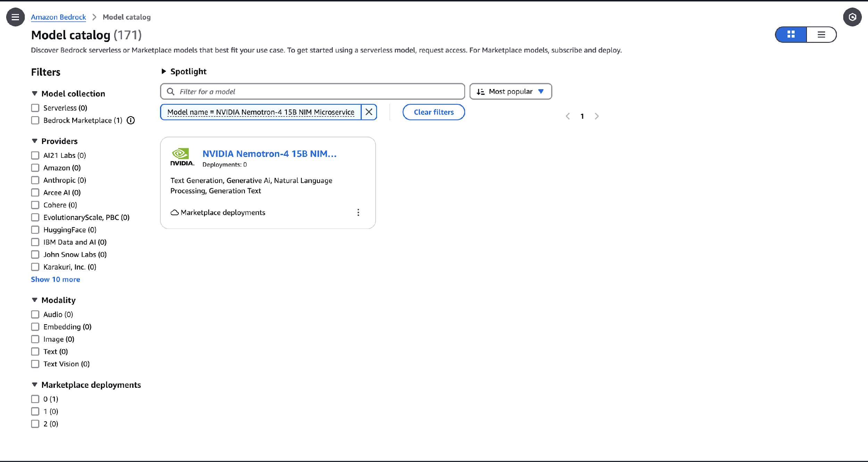Remove the Model name filter token
The image size is (868, 462).
point(369,112)
